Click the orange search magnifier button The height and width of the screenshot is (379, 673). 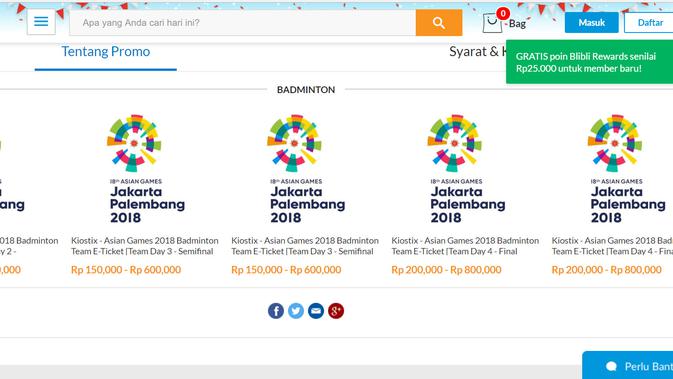(439, 23)
